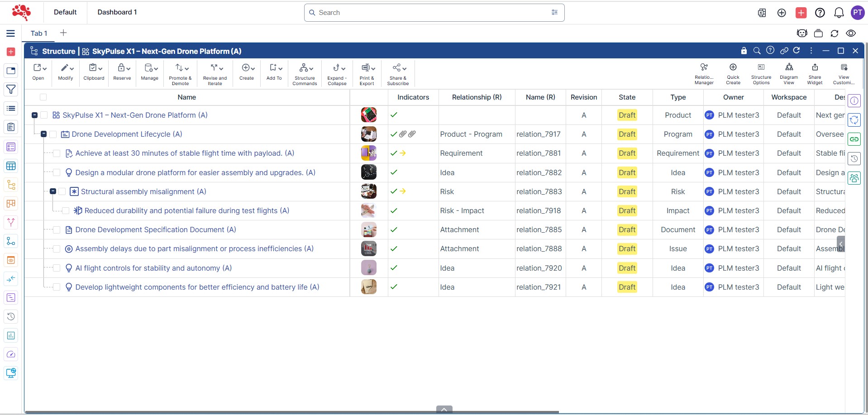Open the Dashboard 1 tab
868x415 pixels.
tap(117, 12)
